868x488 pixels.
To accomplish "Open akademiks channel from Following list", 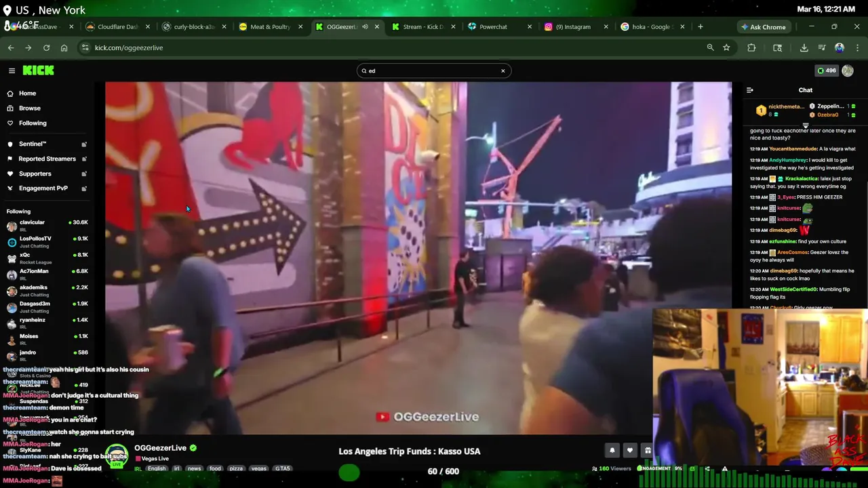I will point(46,291).
